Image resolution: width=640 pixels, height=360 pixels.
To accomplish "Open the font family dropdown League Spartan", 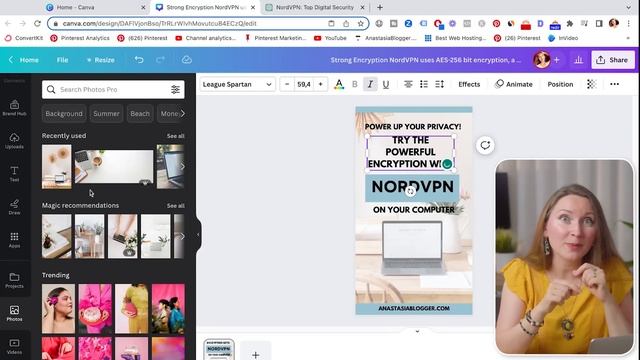I will coord(237,84).
